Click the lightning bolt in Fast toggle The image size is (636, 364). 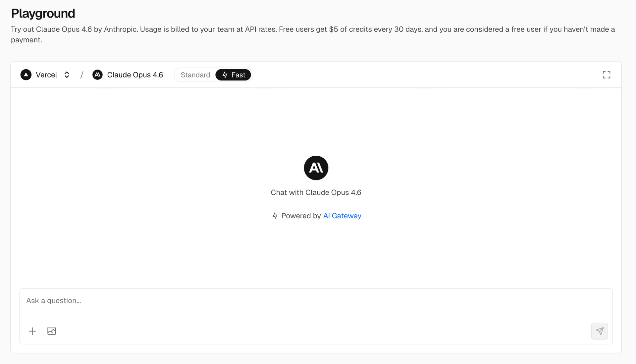point(225,75)
